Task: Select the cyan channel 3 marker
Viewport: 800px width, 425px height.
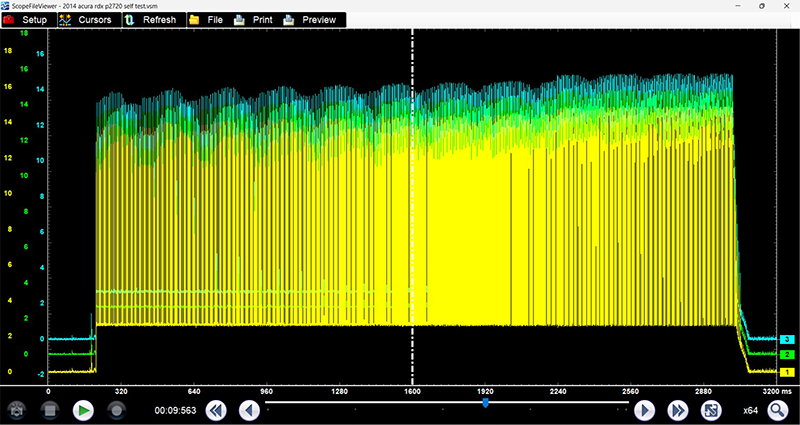Action: pyautogui.click(x=787, y=340)
